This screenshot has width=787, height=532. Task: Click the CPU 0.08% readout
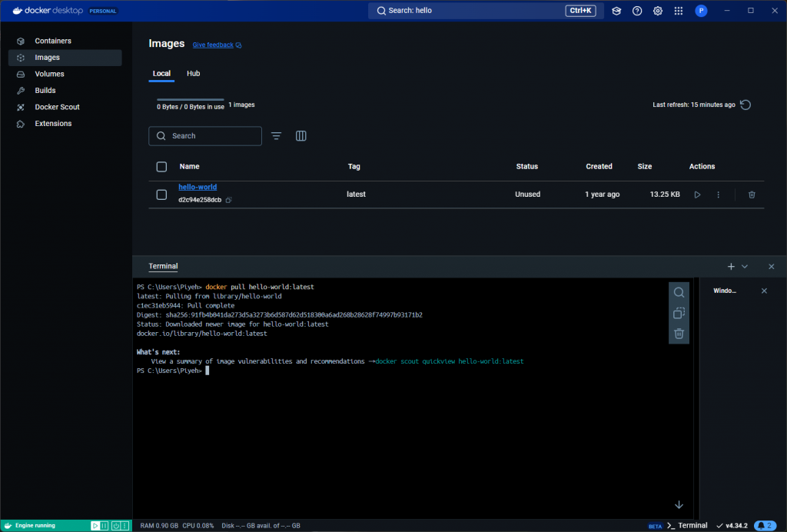click(198, 526)
